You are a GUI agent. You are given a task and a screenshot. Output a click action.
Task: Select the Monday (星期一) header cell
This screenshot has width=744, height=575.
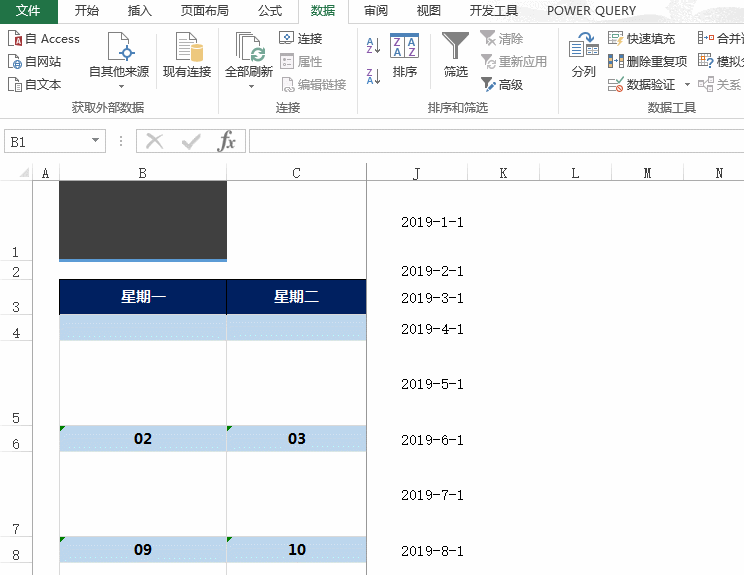pos(143,297)
